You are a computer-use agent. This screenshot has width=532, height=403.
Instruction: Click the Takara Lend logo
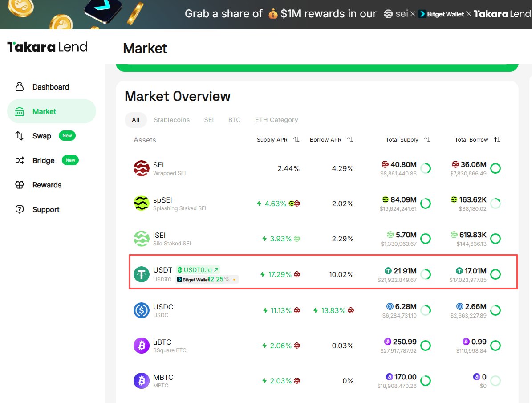pyautogui.click(x=47, y=47)
